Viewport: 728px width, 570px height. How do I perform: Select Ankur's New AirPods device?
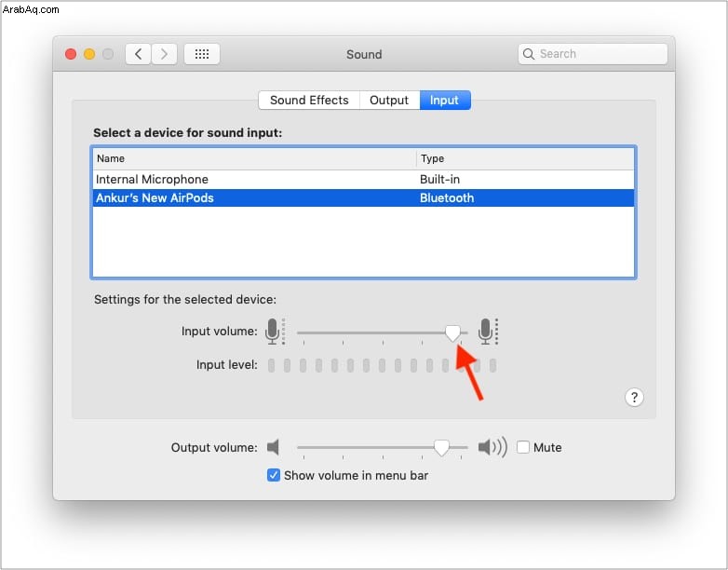(363, 197)
